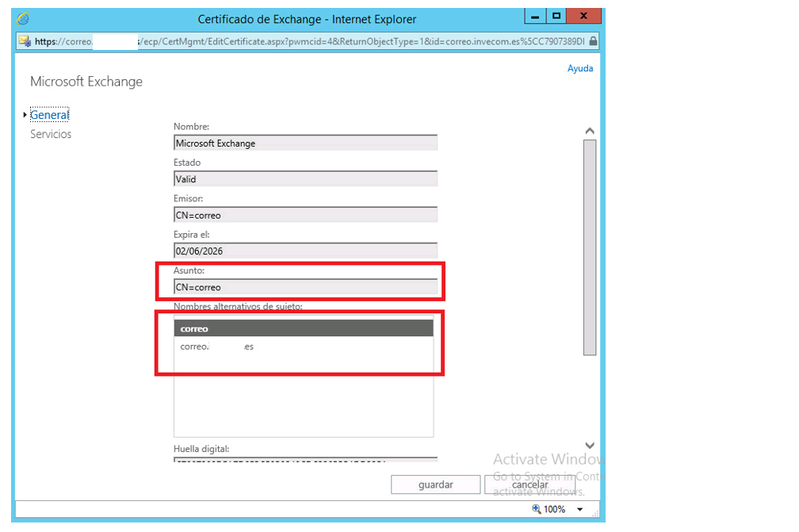
Task: Click the 100% zoom level text
Action: [x=554, y=509]
